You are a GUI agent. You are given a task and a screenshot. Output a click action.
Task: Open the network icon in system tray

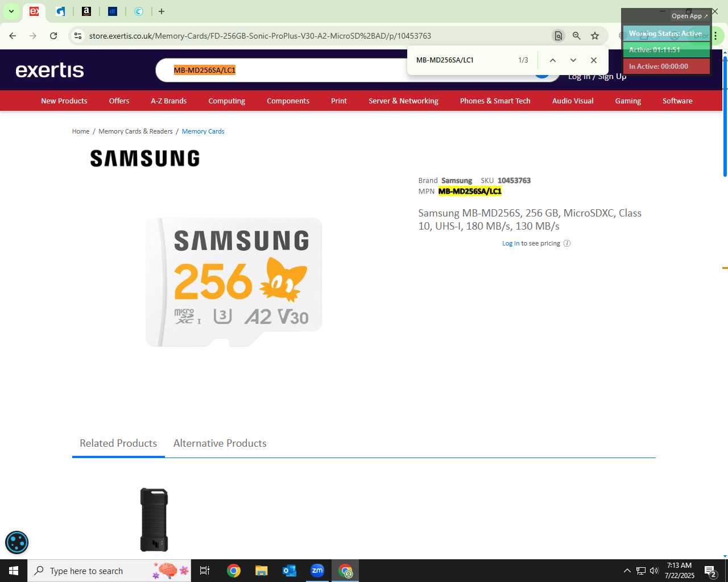[x=641, y=571]
